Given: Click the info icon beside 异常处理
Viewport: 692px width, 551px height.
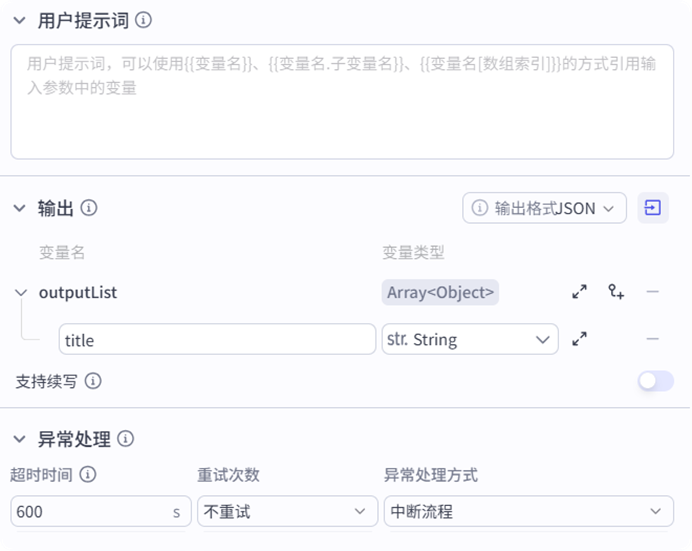Looking at the screenshot, I should [x=126, y=438].
